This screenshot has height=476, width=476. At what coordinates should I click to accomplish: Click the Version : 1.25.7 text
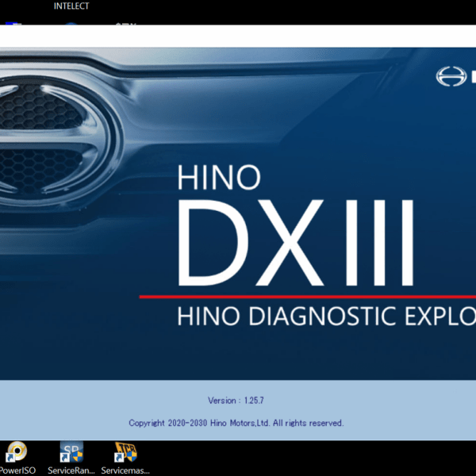[236, 401]
